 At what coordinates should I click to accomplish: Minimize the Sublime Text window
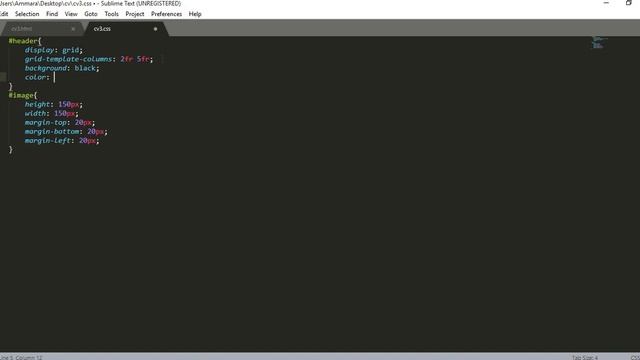[x=606, y=3]
